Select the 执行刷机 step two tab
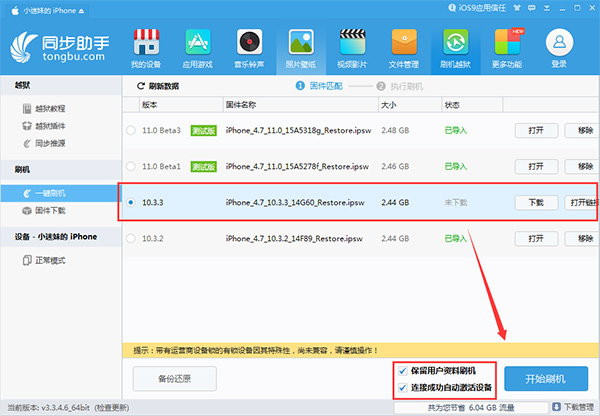Viewport: 600px width, 416px height. 400,86
